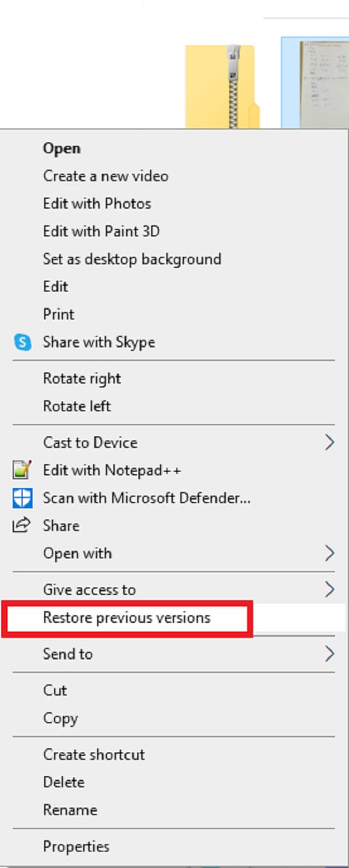Select Rotate right
The height and width of the screenshot is (868, 349).
pyautogui.click(x=82, y=379)
